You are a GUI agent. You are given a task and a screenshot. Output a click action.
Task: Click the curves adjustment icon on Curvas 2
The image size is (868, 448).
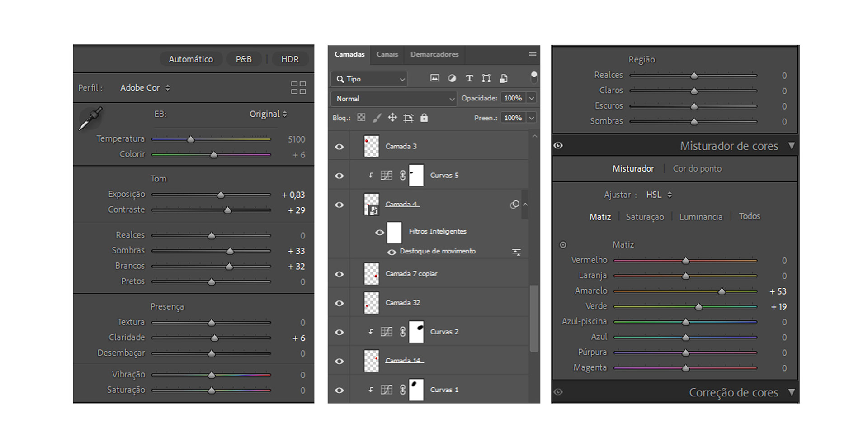(387, 332)
